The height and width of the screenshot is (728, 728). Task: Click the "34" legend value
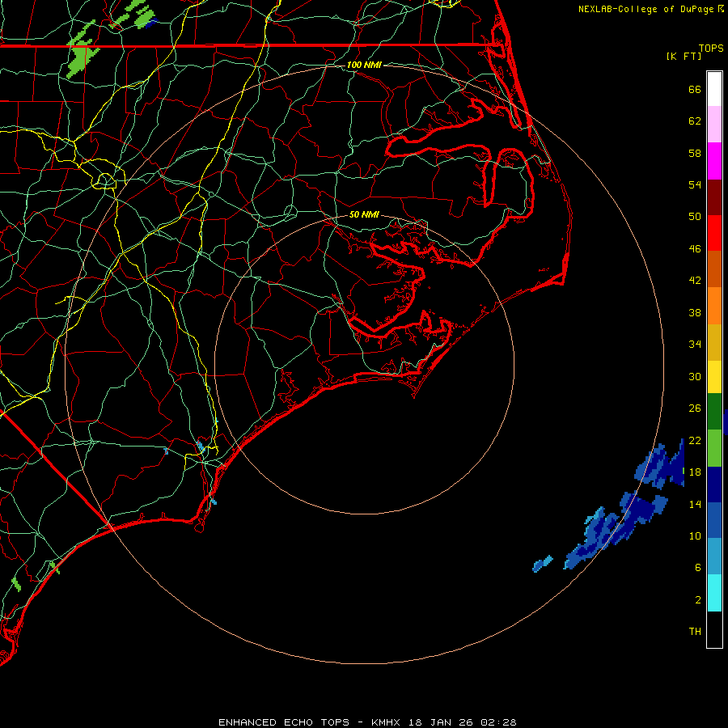[695, 345]
